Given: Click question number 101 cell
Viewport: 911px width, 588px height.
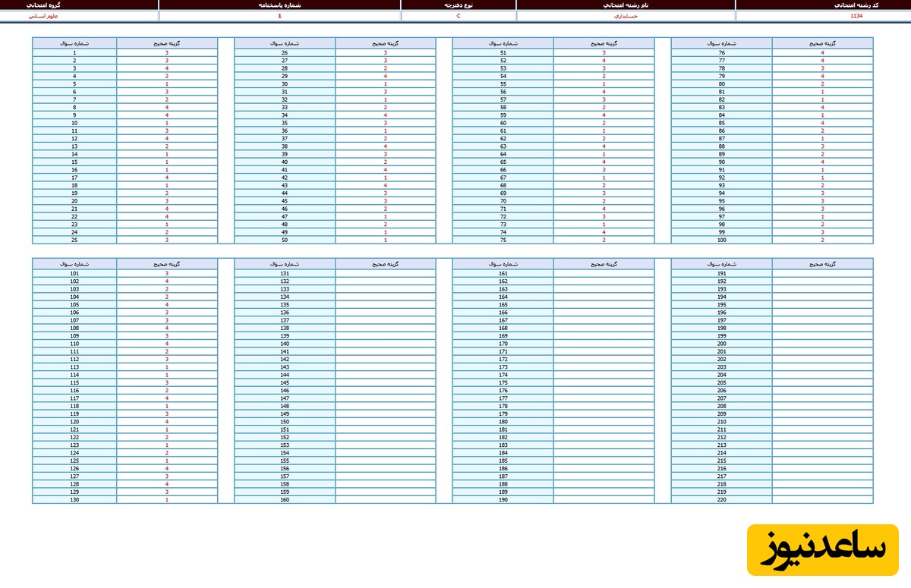Looking at the screenshot, I should click(74, 273).
